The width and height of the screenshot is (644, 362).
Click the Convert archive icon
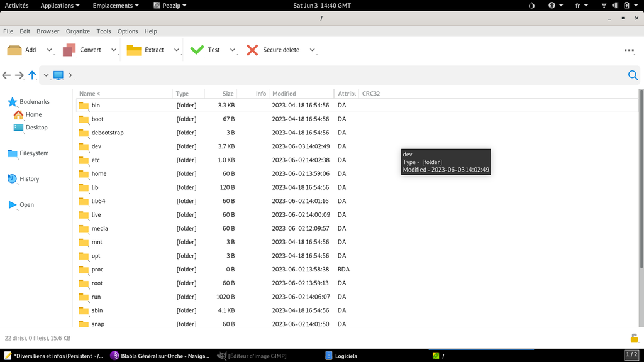point(69,50)
